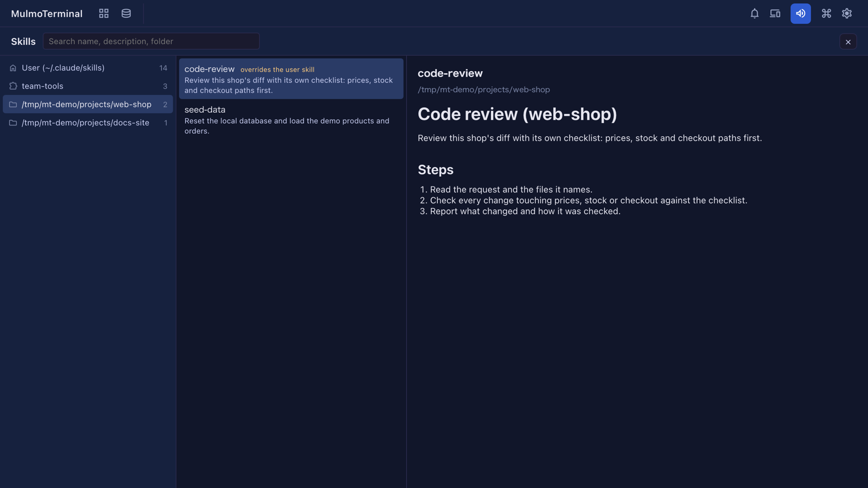Image resolution: width=868 pixels, height=488 pixels.
Task: Click the 'Steps' heading
Action: (436, 170)
